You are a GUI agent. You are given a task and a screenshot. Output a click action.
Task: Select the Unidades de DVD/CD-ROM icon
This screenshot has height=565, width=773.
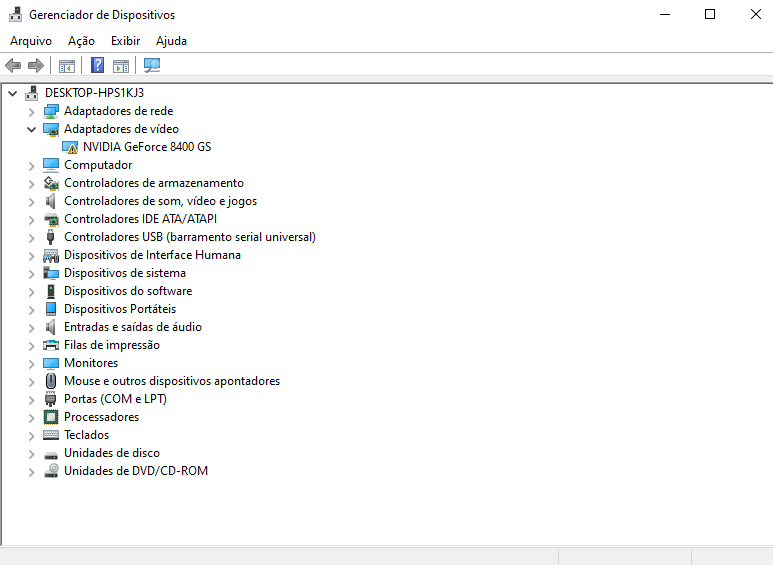point(51,471)
